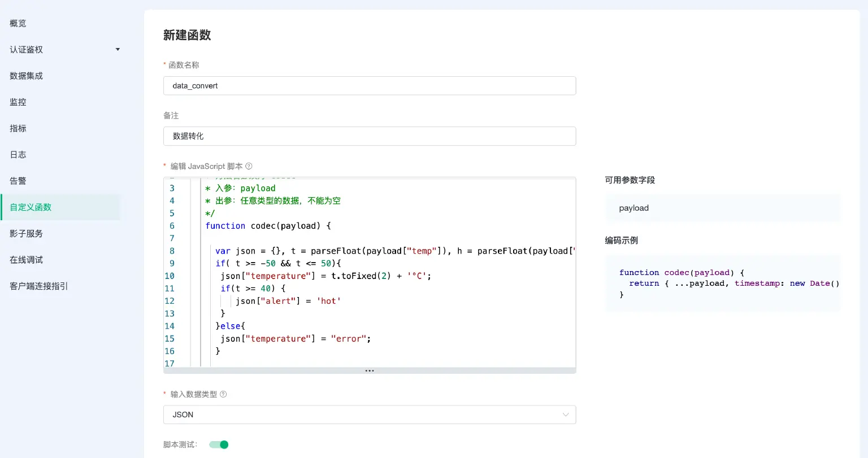Click chevron arrow in JSON select box
The height and width of the screenshot is (458, 868).
pos(565,415)
